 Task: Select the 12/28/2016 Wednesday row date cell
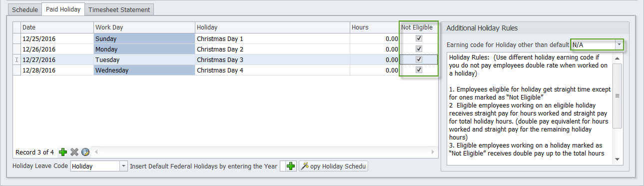point(57,70)
